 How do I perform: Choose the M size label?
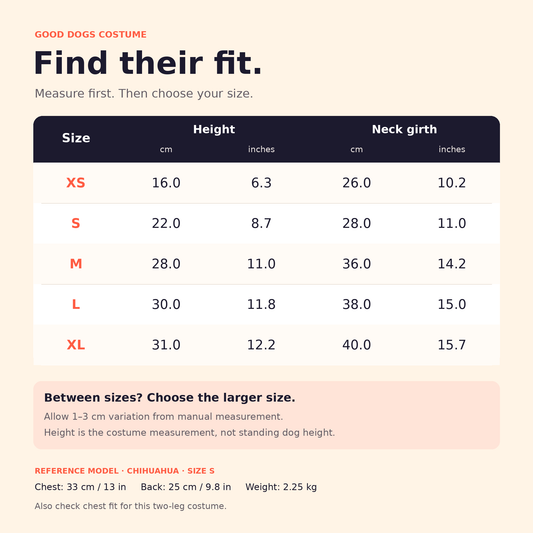tap(76, 264)
